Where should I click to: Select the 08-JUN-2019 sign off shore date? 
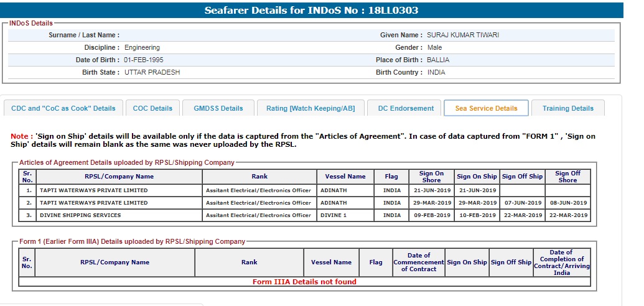pos(568,203)
